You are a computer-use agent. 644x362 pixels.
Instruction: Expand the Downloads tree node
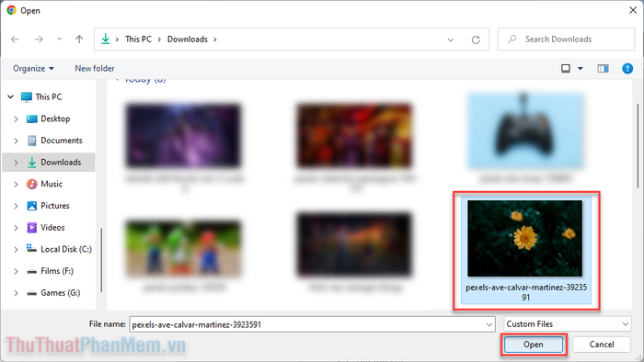click(16, 163)
